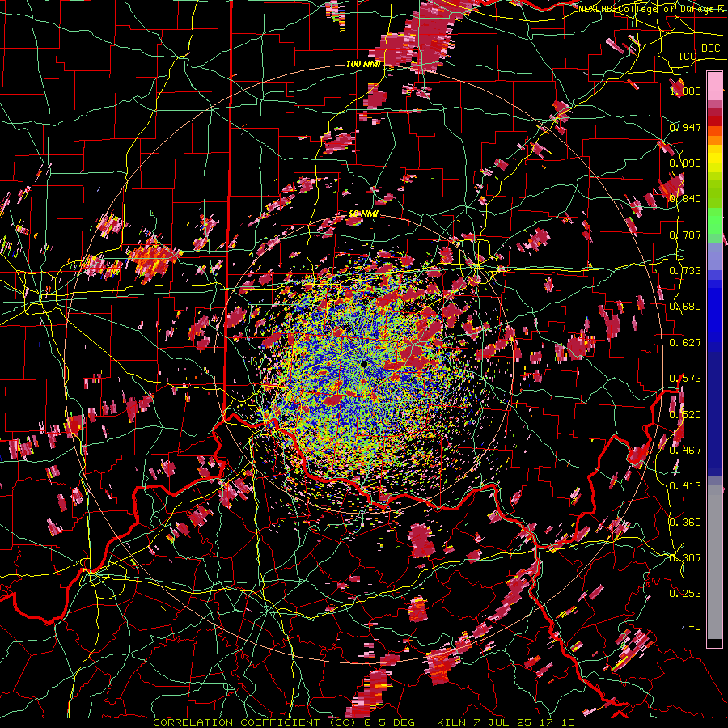Click the "50 NMI" range ring label

pos(363,214)
